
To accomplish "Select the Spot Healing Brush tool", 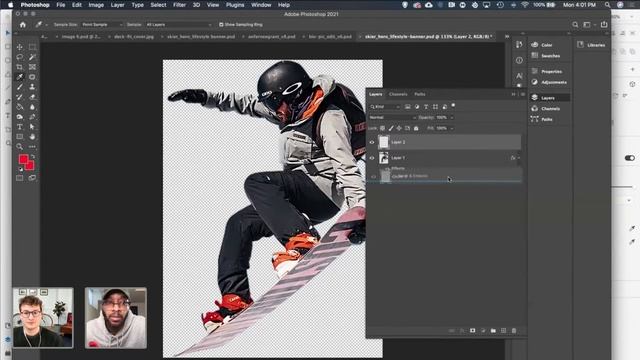I will pos(32,77).
